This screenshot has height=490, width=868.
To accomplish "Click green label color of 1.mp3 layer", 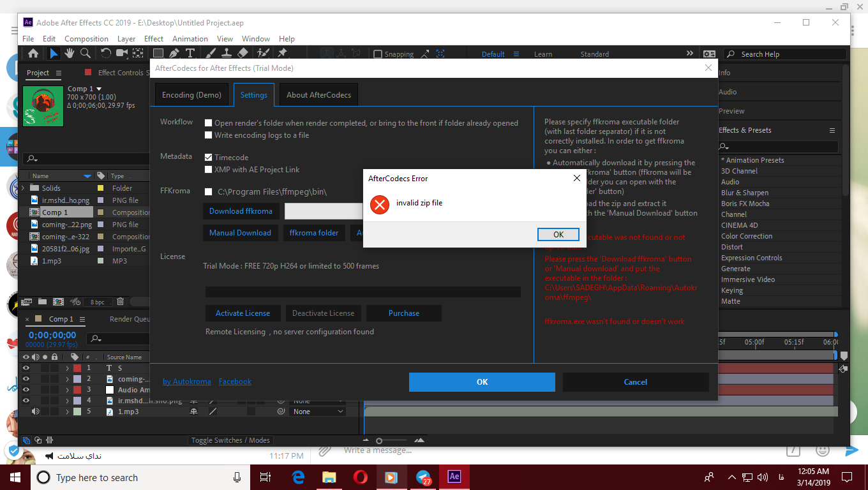I will click(77, 412).
